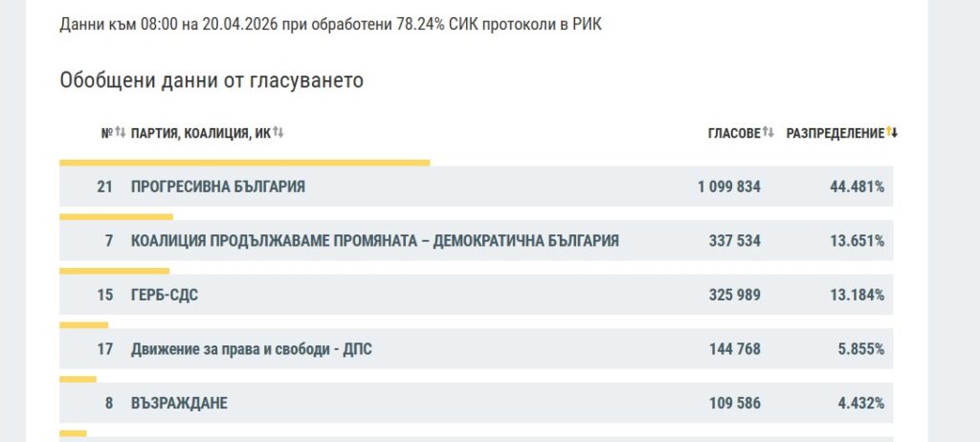Click the sort arrows beside the № column
Image resolution: width=980 pixels, height=442 pixels.
click(x=120, y=133)
